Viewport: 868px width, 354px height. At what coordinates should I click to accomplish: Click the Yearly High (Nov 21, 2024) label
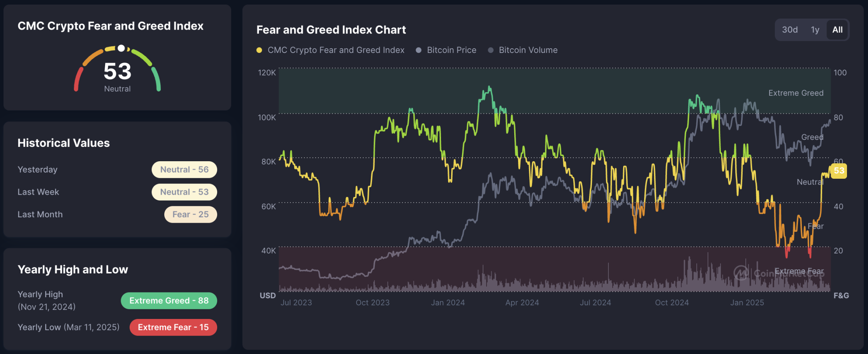tap(47, 301)
